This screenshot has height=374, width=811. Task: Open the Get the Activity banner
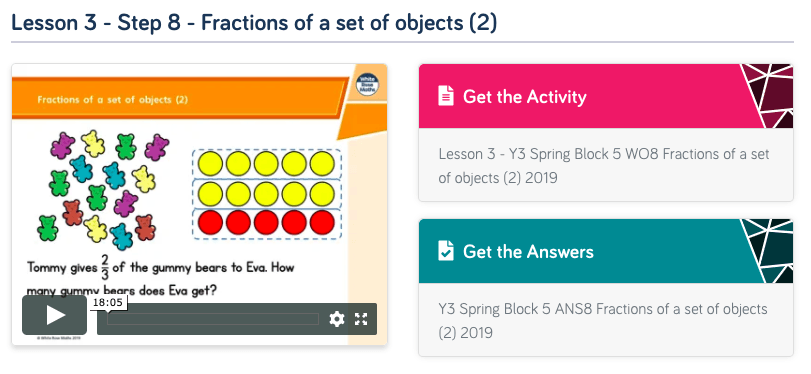[x=606, y=96]
